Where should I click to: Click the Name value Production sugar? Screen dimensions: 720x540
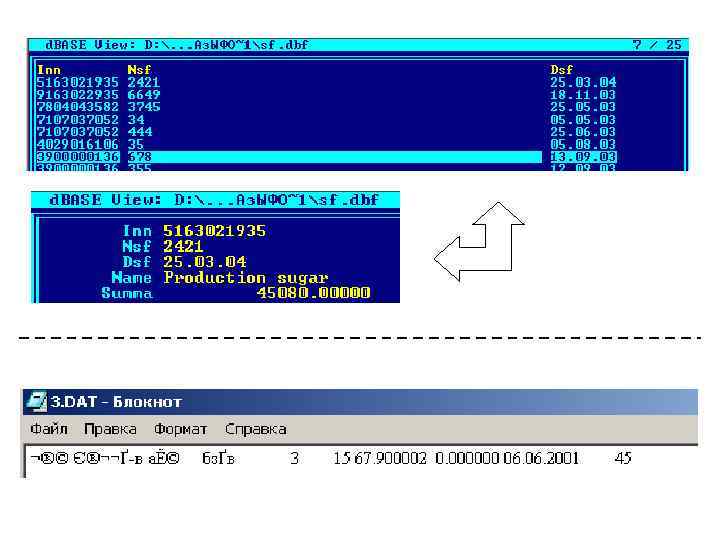[x=246, y=278]
